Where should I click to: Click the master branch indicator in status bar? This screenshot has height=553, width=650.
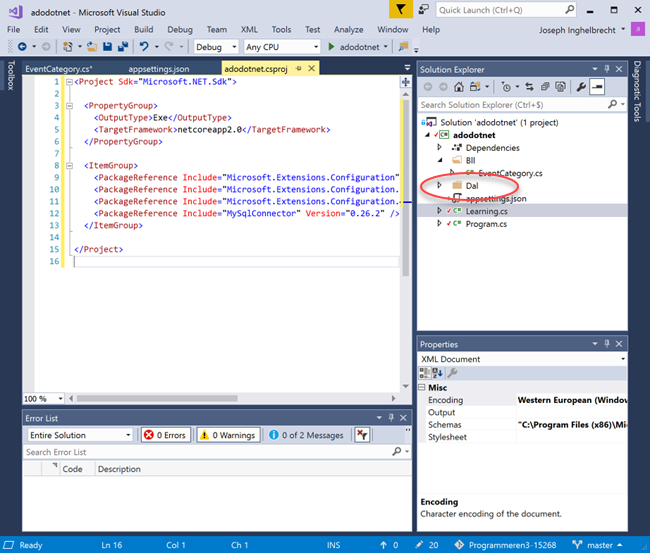[597, 545]
